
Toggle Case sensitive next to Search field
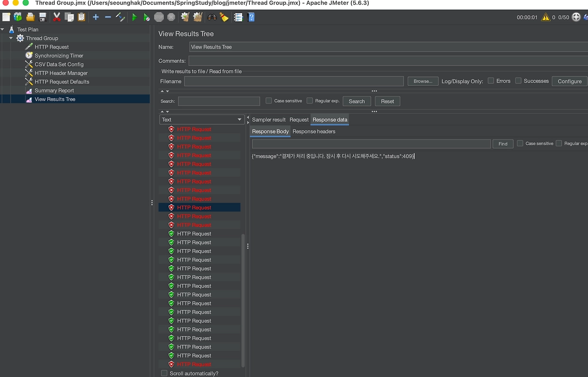269,101
